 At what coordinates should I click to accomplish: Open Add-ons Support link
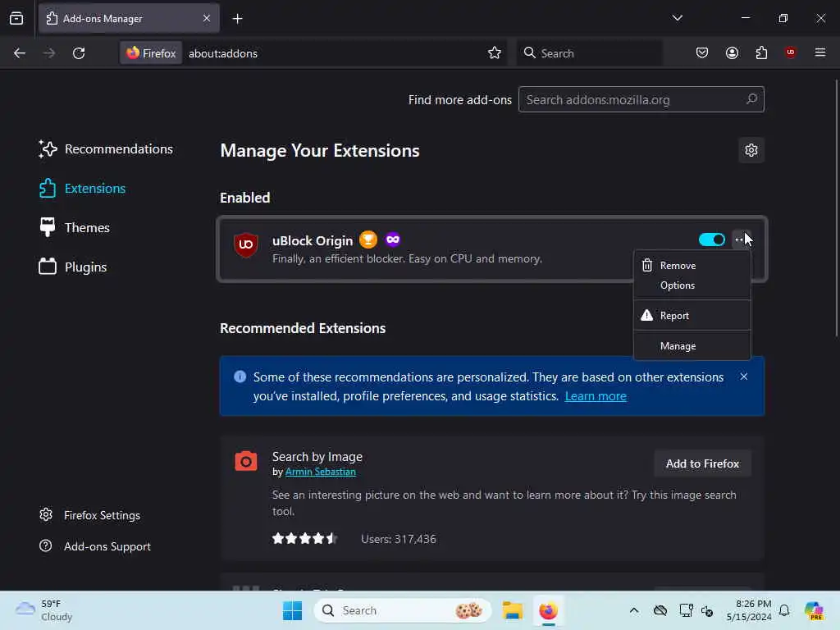click(95, 546)
